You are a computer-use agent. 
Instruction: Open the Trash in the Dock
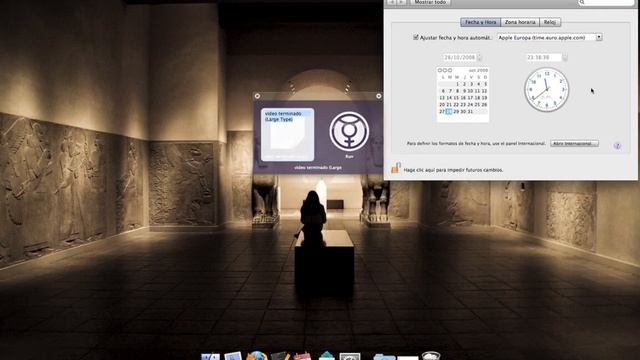pyautogui.click(x=431, y=356)
